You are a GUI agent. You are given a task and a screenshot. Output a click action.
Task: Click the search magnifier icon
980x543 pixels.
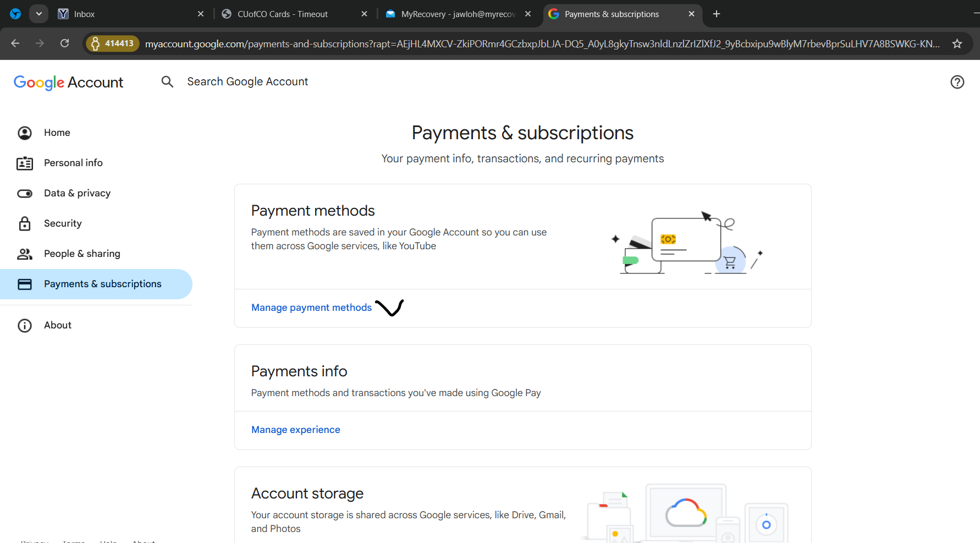pyautogui.click(x=167, y=82)
